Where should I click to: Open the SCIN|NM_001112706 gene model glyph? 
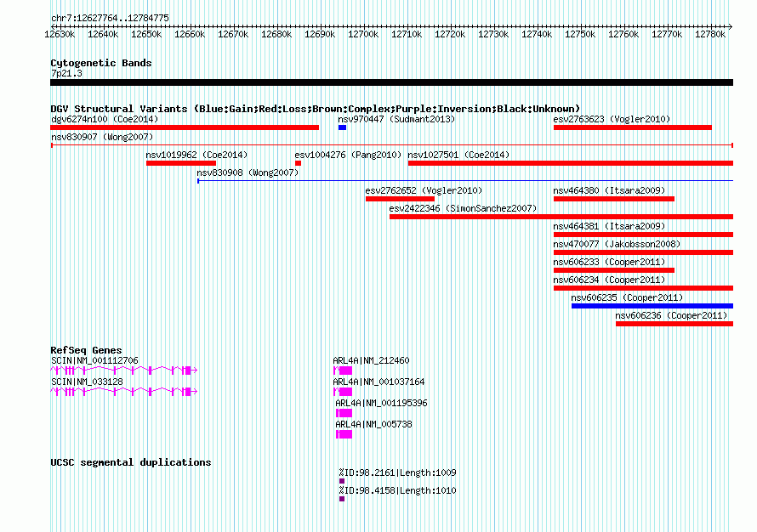(124, 371)
